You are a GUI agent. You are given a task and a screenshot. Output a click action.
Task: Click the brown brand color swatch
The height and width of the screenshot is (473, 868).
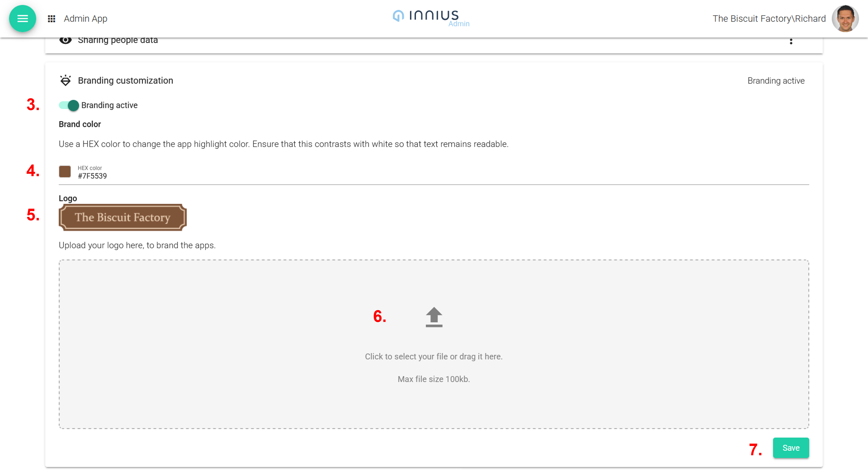point(65,171)
